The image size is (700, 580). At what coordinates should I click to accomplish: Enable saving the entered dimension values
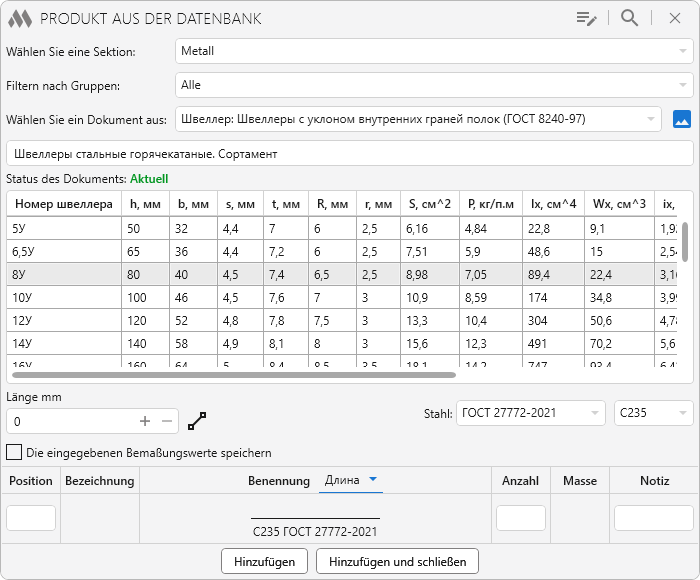[x=14, y=452]
